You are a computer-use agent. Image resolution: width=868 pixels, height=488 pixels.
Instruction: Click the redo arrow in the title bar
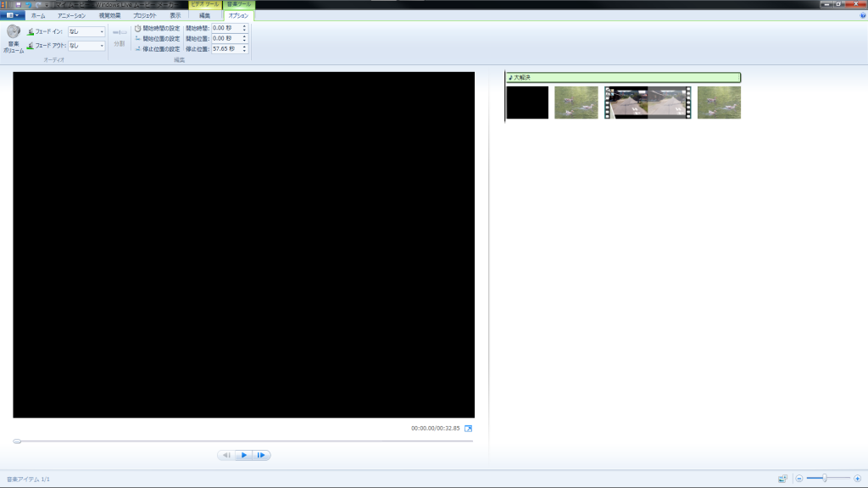coord(38,4)
